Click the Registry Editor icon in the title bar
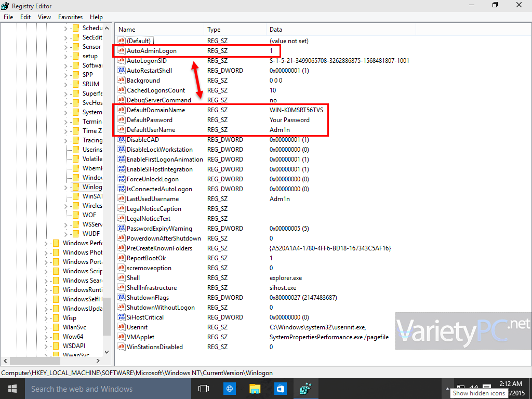The image size is (532, 399). [5, 6]
